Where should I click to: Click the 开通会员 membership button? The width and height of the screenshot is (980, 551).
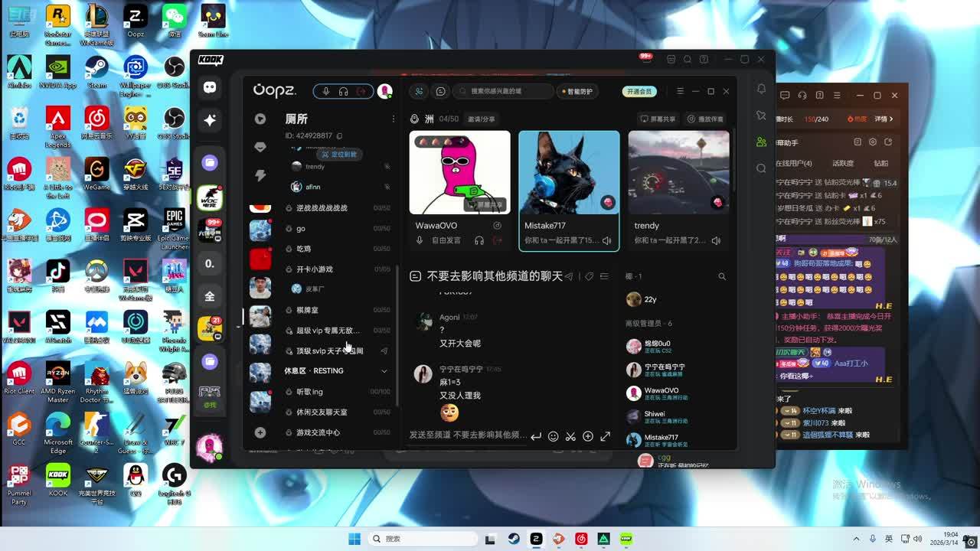[639, 91]
